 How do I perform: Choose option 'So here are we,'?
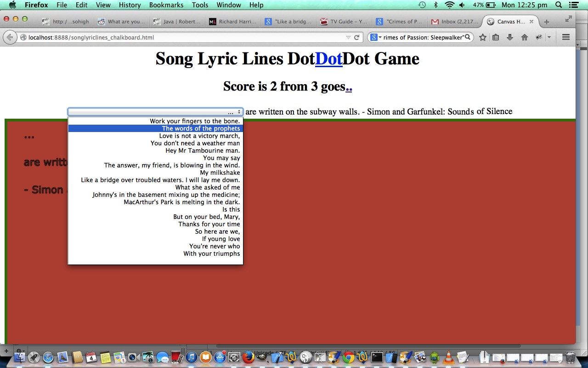click(x=155, y=231)
